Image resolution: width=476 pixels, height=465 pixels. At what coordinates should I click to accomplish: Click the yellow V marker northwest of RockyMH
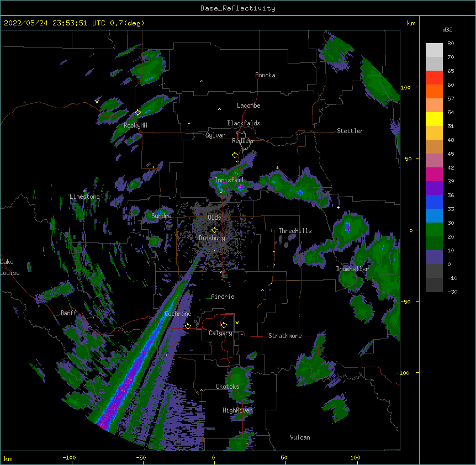[x=97, y=102]
